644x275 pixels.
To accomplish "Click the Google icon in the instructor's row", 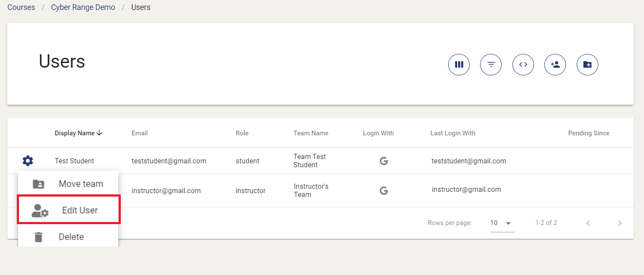I will (x=383, y=190).
